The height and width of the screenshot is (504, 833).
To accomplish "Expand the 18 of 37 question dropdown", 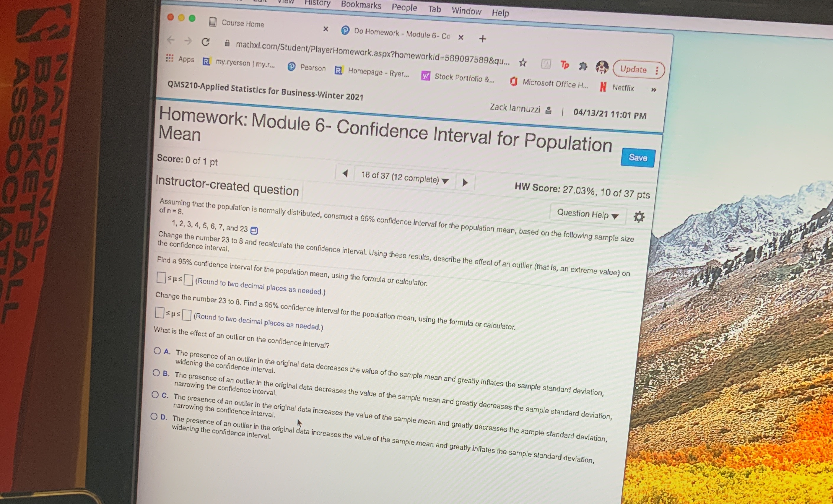I will click(405, 177).
